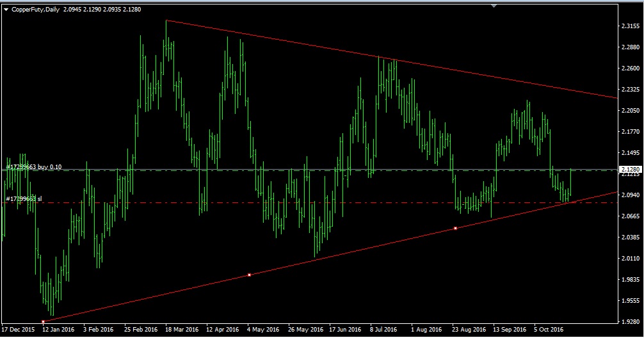Click the gray chart shift triangle marker
The height and width of the screenshot is (338, 644).
pyautogui.click(x=494, y=6)
